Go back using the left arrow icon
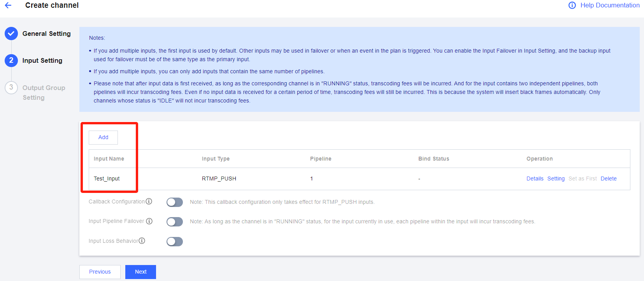 (8, 5)
